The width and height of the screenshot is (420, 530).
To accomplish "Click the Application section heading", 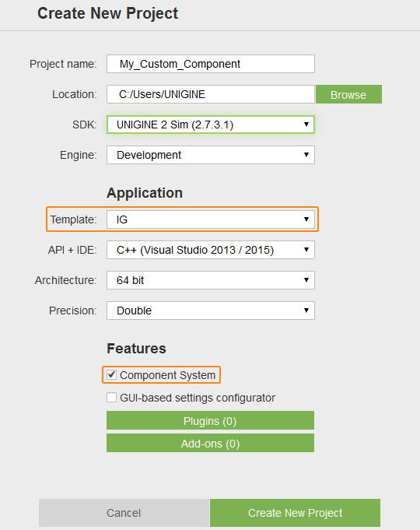I will click(145, 193).
